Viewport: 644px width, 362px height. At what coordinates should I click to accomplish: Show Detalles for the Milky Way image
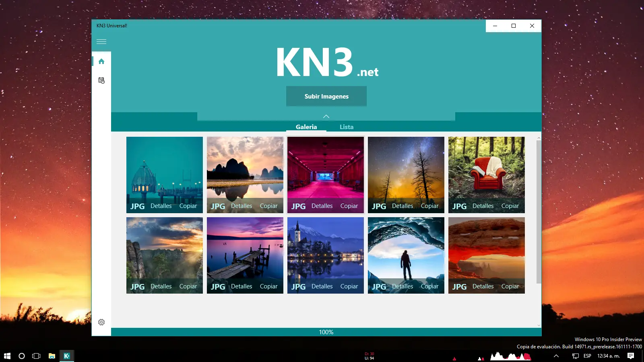[402, 206]
